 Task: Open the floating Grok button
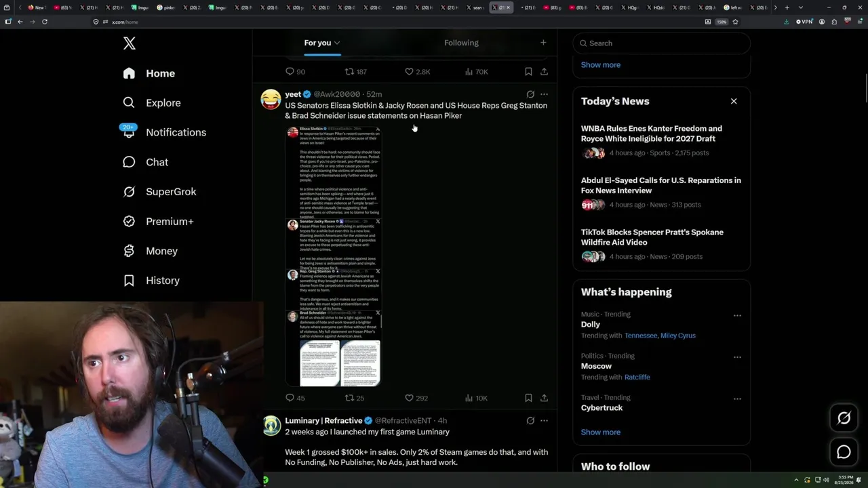844,418
